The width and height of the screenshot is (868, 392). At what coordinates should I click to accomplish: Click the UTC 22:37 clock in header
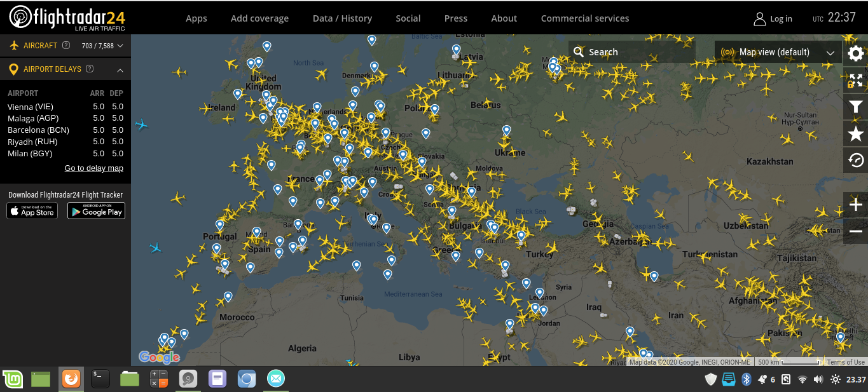pos(834,18)
